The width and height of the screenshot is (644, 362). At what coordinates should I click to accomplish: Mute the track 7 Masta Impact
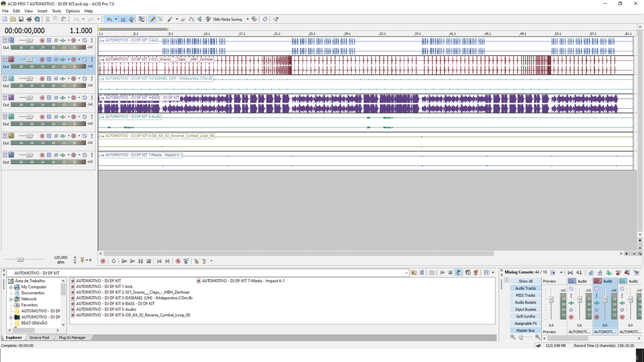(x=85, y=155)
